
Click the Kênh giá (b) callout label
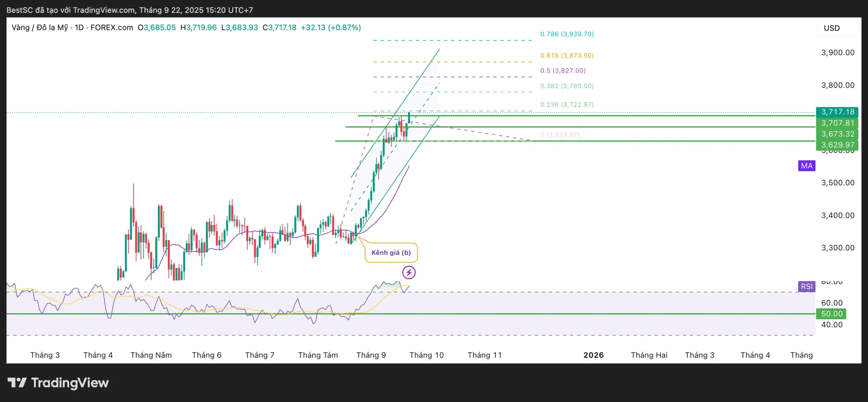(391, 253)
